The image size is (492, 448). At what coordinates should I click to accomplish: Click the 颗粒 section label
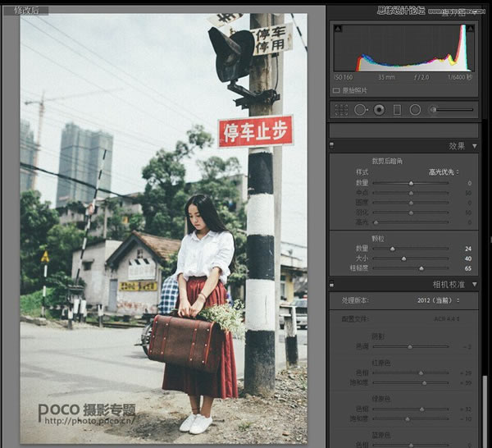click(x=378, y=239)
